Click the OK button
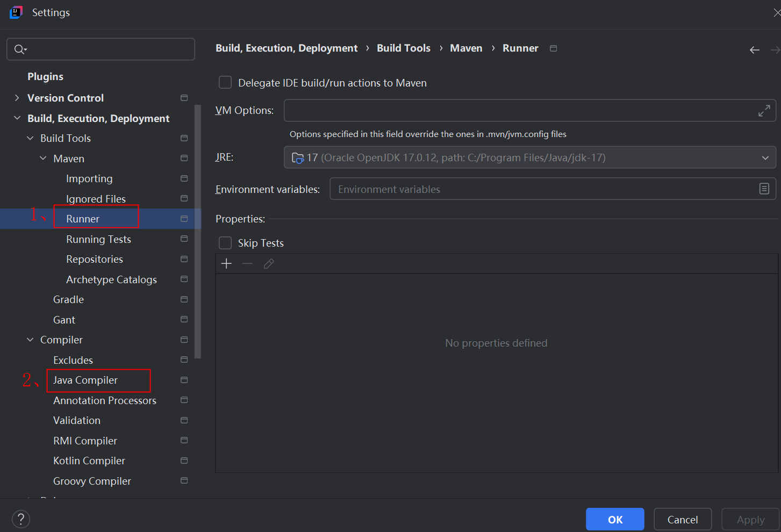The image size is (781, 532). pos(615,519)
